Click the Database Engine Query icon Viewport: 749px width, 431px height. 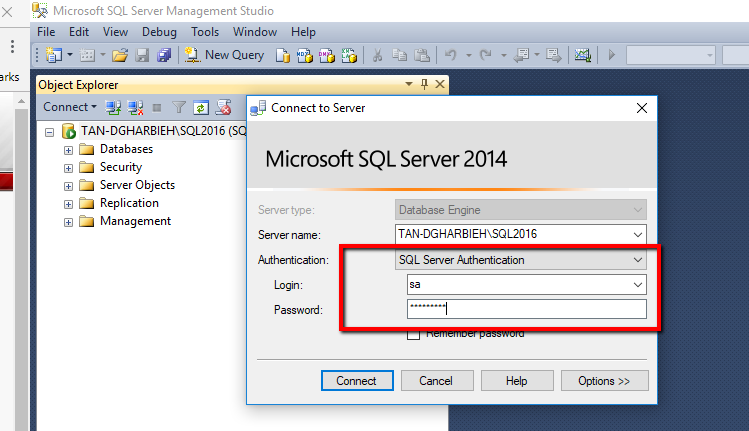point(283,55)
